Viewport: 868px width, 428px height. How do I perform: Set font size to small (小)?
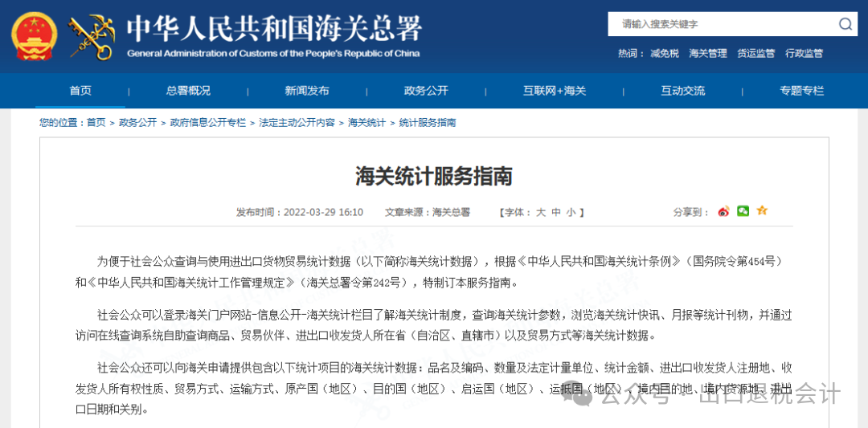click(570, 213)
